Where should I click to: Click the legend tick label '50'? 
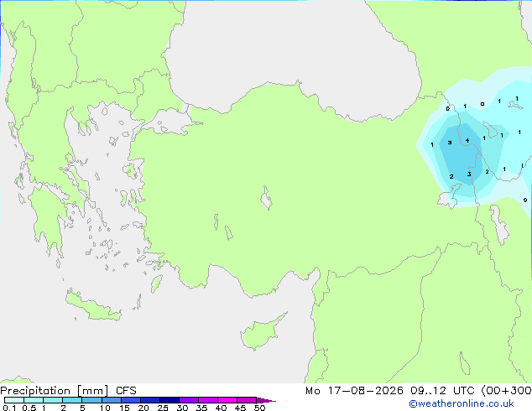(259, 408)
